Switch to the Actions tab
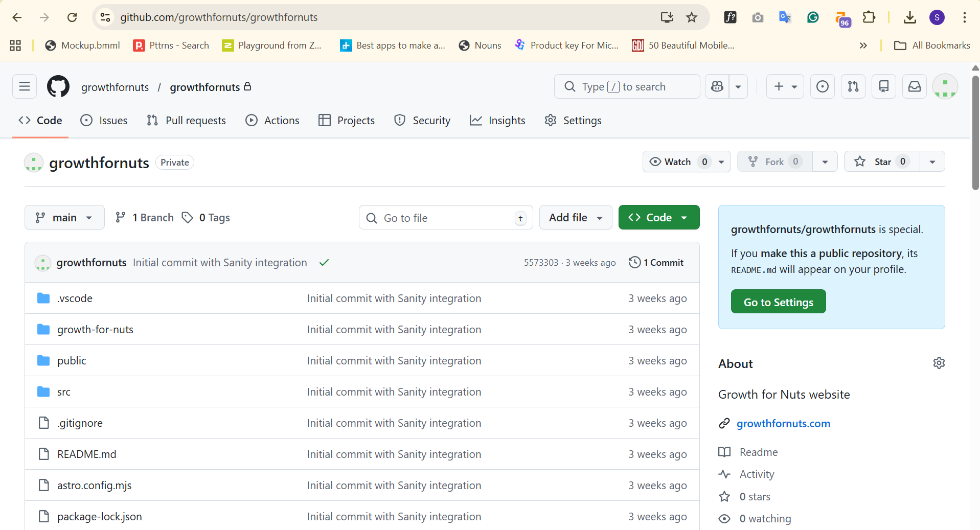This screenshot has width=980, height=530. coord(272,121)
